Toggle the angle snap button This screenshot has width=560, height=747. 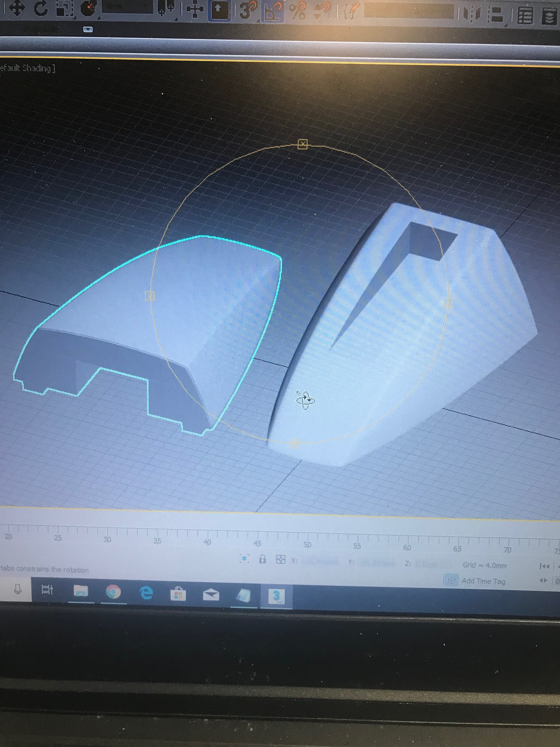pyautogui.click(x=273, y=11)
